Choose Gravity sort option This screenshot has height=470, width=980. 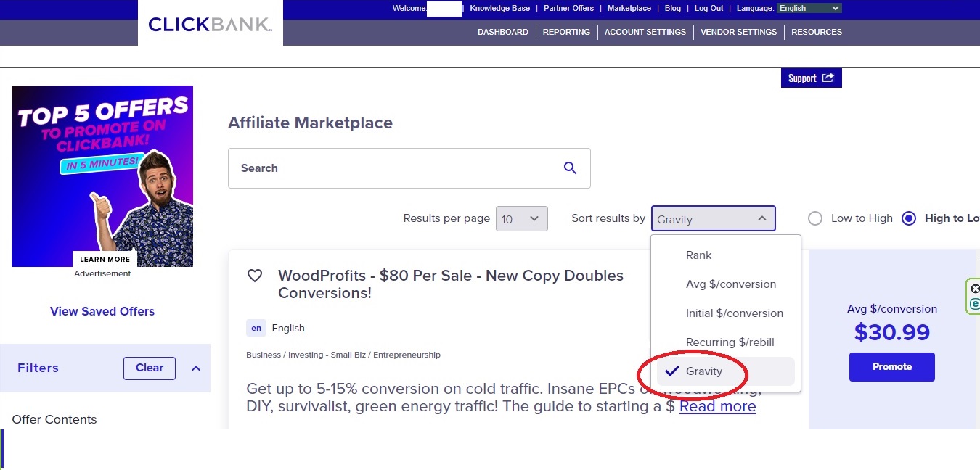click(x=726, y=371)
